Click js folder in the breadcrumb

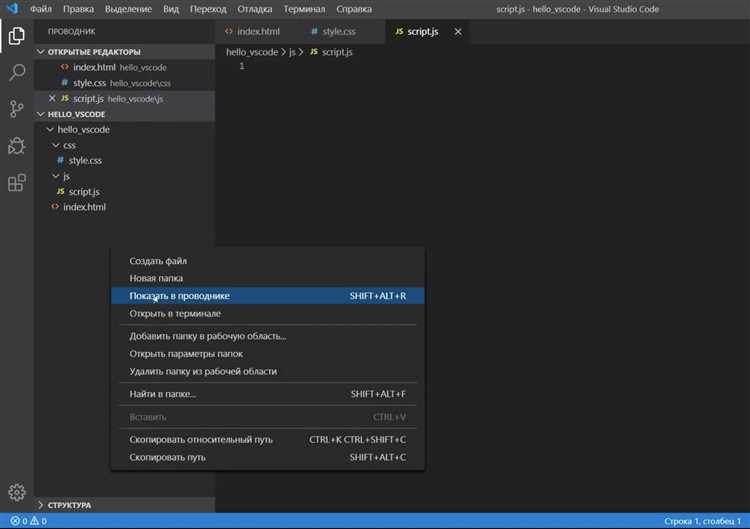(292, 52)
